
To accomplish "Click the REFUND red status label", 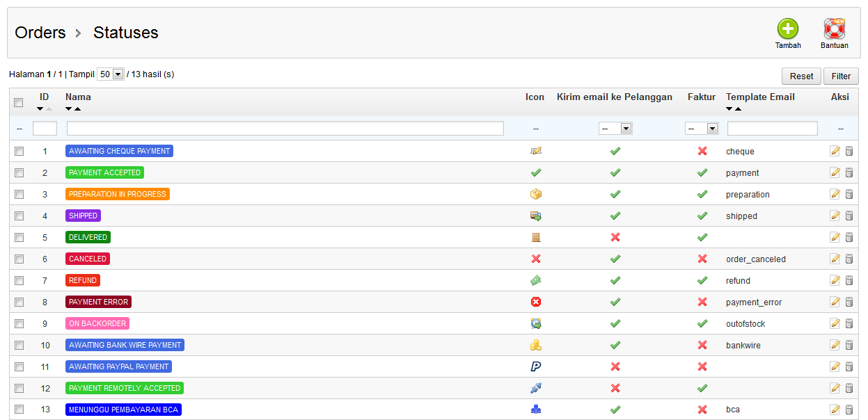I will pos(83,280).
